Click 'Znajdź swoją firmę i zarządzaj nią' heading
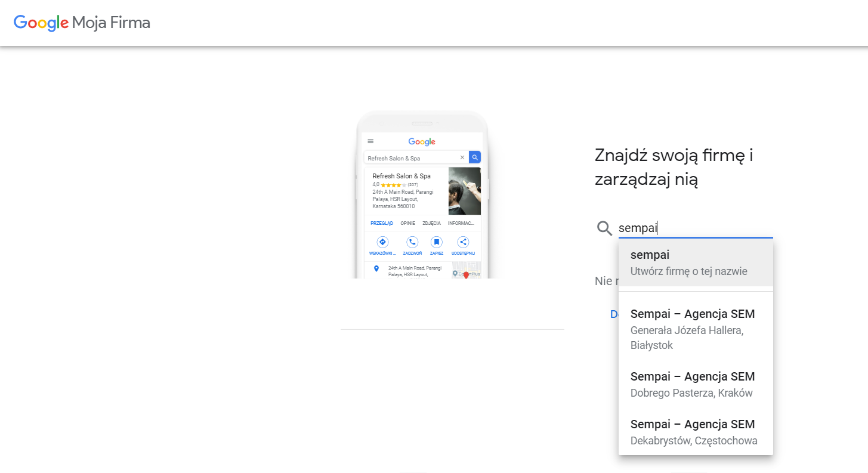The width and height of the screenshot is (868, 473). click(674, 168)
